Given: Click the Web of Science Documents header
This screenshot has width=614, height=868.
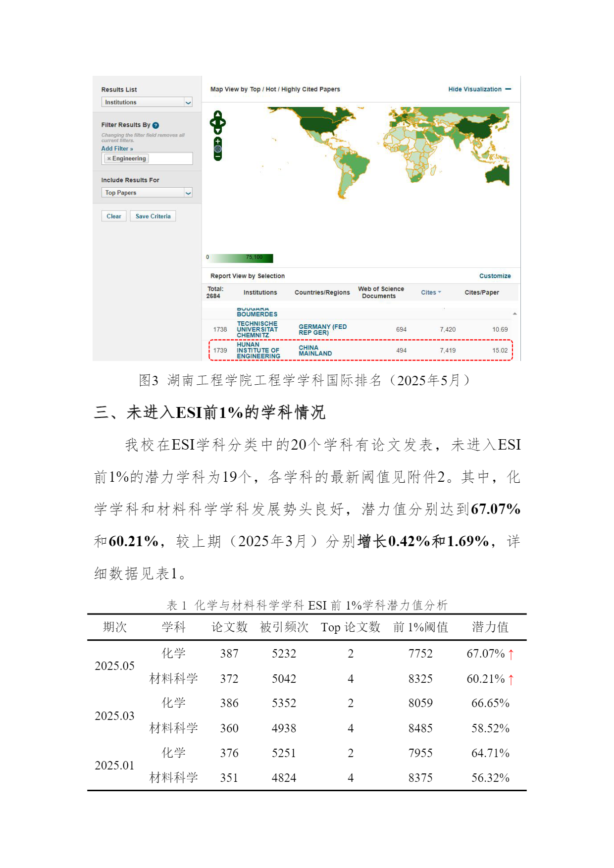Looking at the screenshot, I should point(380,293).
